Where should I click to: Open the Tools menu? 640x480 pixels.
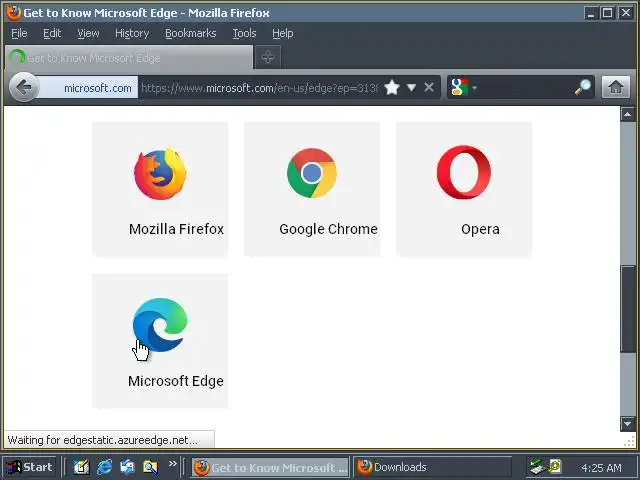[x=244, y=33]
